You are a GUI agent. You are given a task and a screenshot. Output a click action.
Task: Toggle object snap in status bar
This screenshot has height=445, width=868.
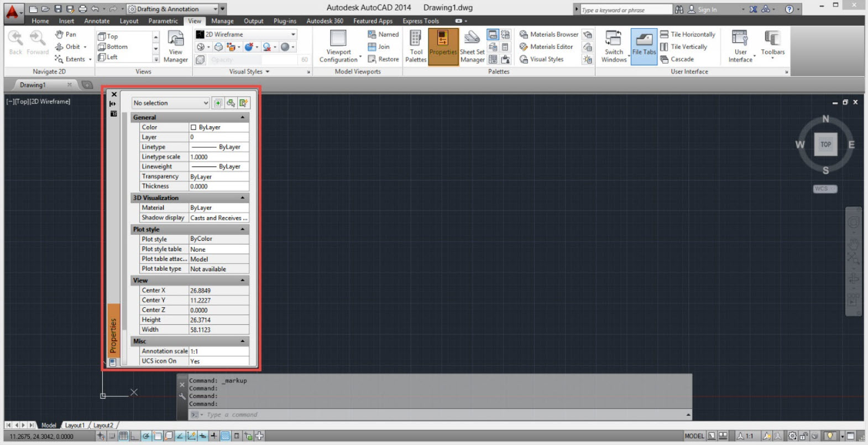tap(158, 436)
